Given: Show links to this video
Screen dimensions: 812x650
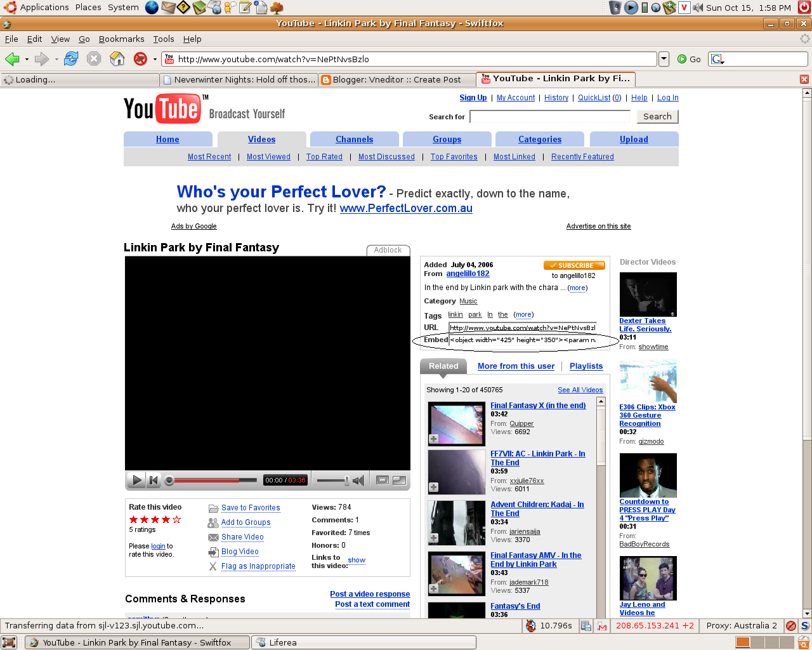Looking at the screenshot, I should (357, 560).
